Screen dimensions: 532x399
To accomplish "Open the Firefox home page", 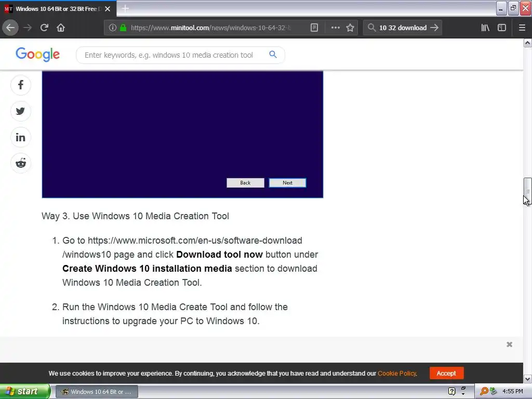I will 61,28.
